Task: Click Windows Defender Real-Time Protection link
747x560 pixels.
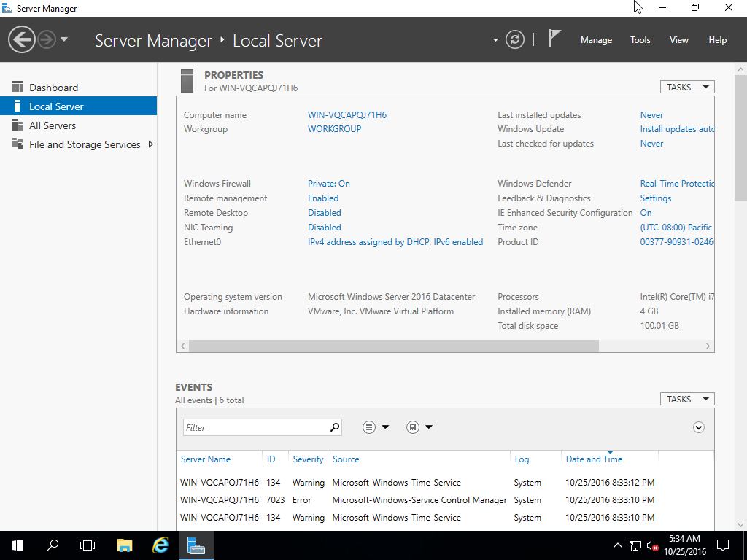Action: [x=677, y=183]
